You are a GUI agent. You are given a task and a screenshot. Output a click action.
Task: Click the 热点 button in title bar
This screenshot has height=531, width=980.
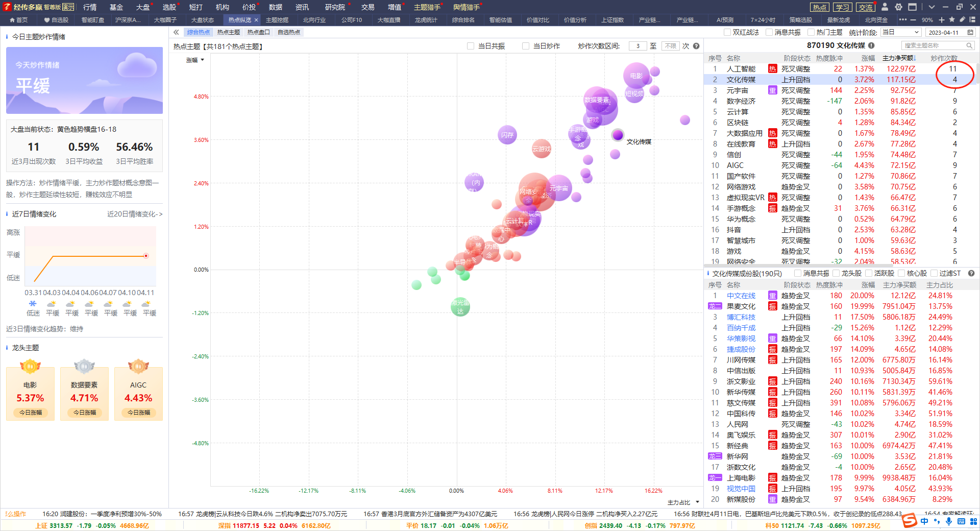(820, 7)
